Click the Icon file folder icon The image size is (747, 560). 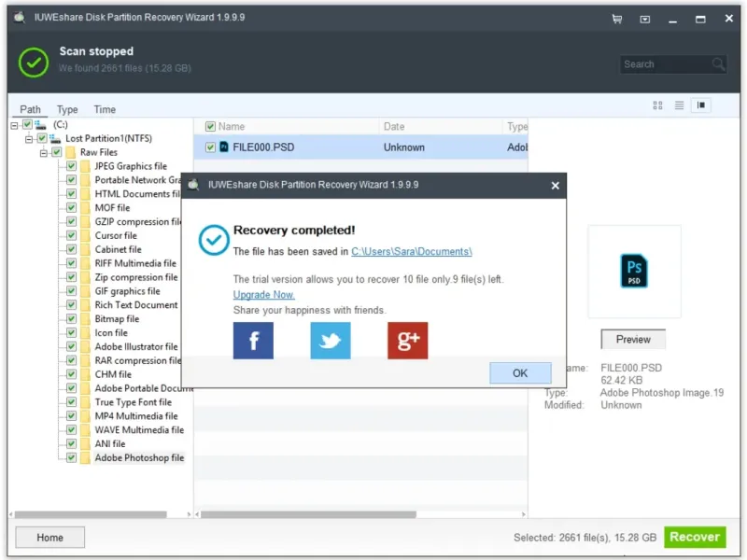(x=85, y=332)
